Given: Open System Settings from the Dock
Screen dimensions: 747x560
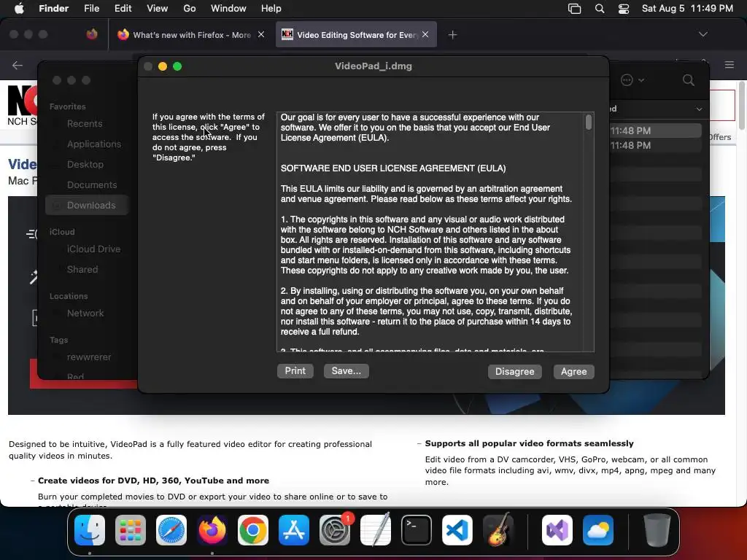Looking at the screenshot, I should [x=334, y=530].
